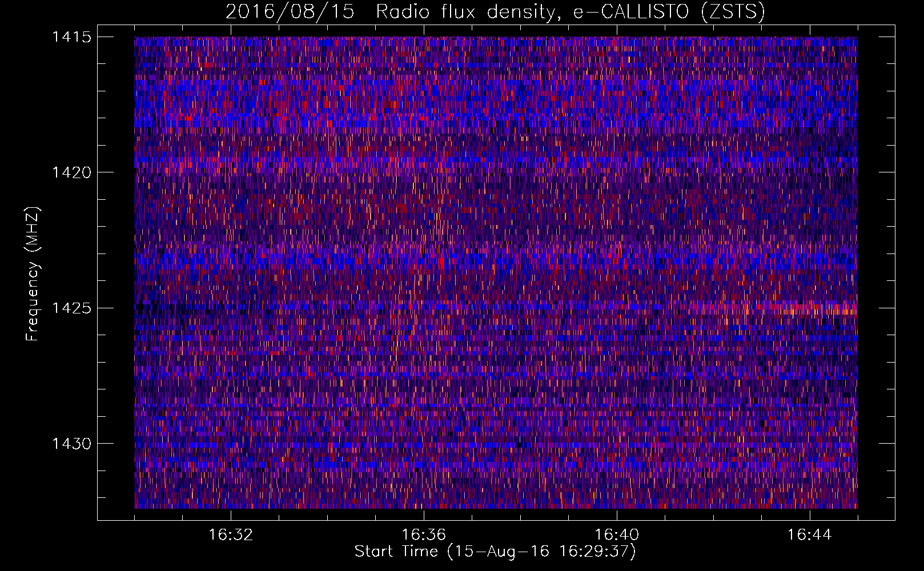Image resolution: width=924 pixels, height=571 pixels.
Task: Click the '1430' frequency axis label
Action: pos(71,444)
